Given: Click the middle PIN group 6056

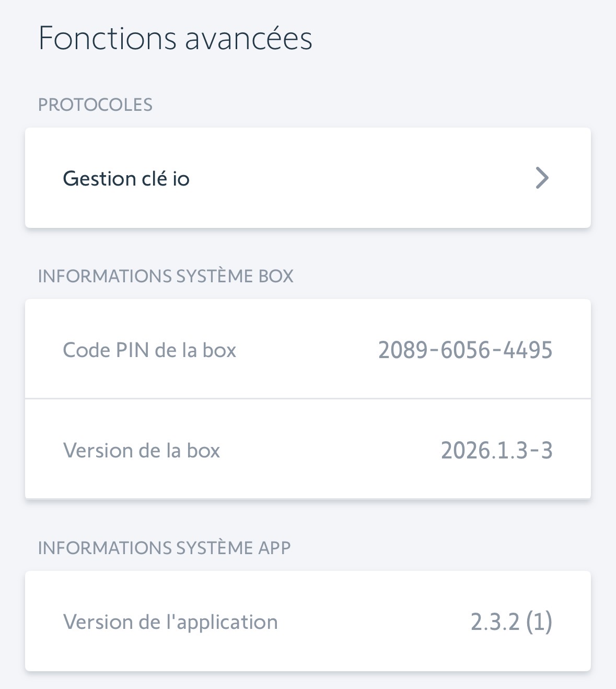Looking at the screenshot, I should coord(465,350).
